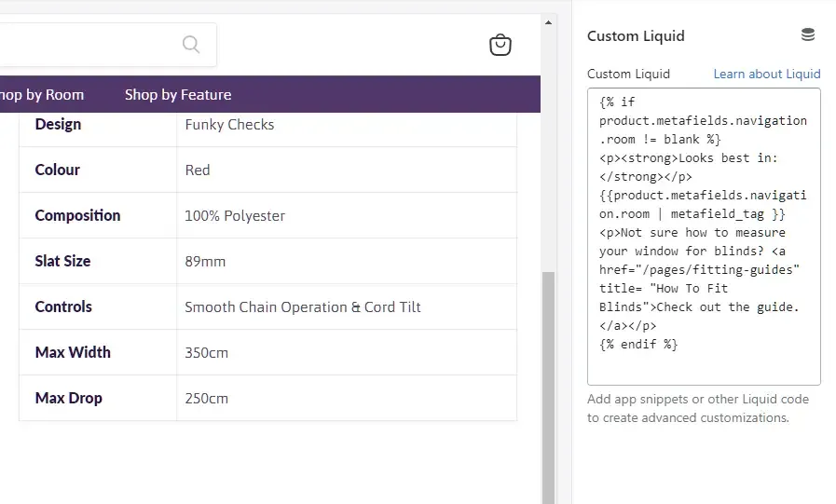The width and height of the screenshot is (836, 504).
Task: Select the Funky Checks design value
Action: pos(229,125)
